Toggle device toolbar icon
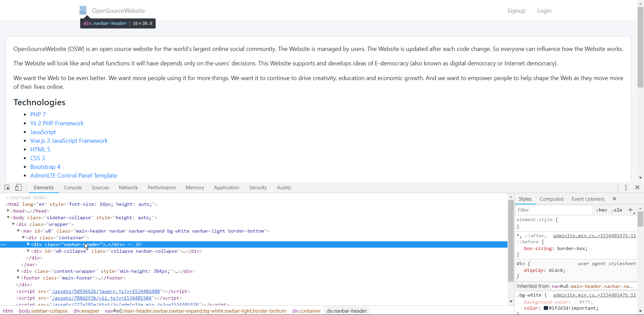The height and width of the screenshot is (315, 644). click(x=18, y=188)
